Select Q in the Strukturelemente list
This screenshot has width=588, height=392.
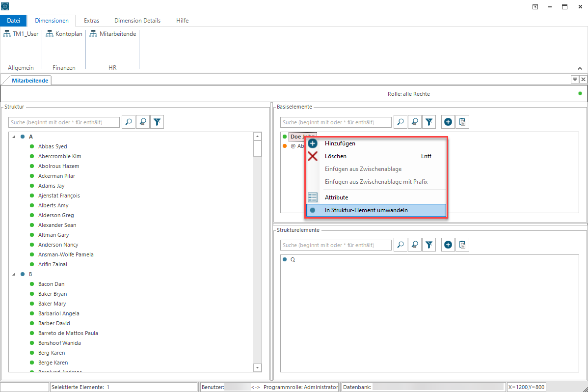point(293,259)
